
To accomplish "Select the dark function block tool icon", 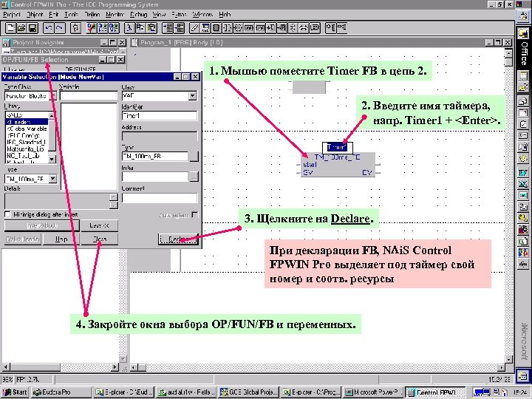I will [216, 28].
